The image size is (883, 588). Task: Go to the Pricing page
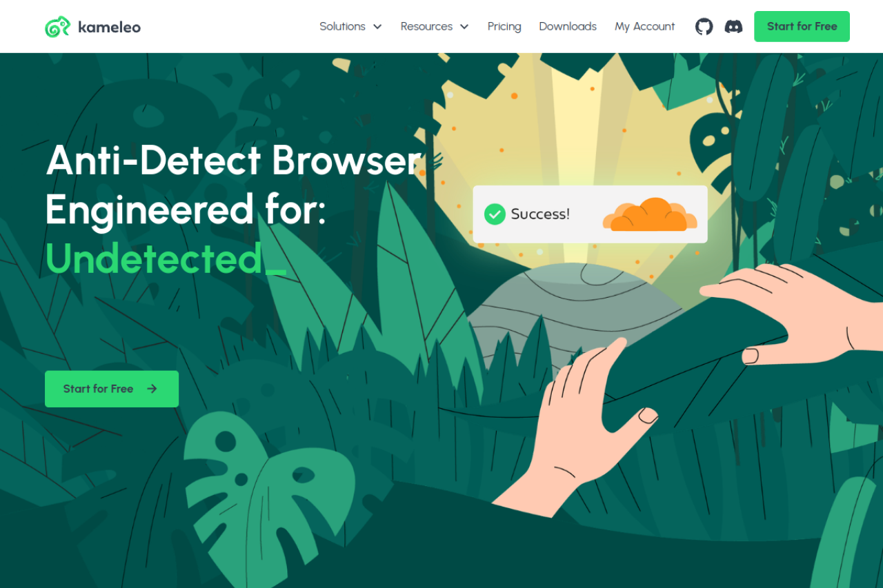point(504,26)
